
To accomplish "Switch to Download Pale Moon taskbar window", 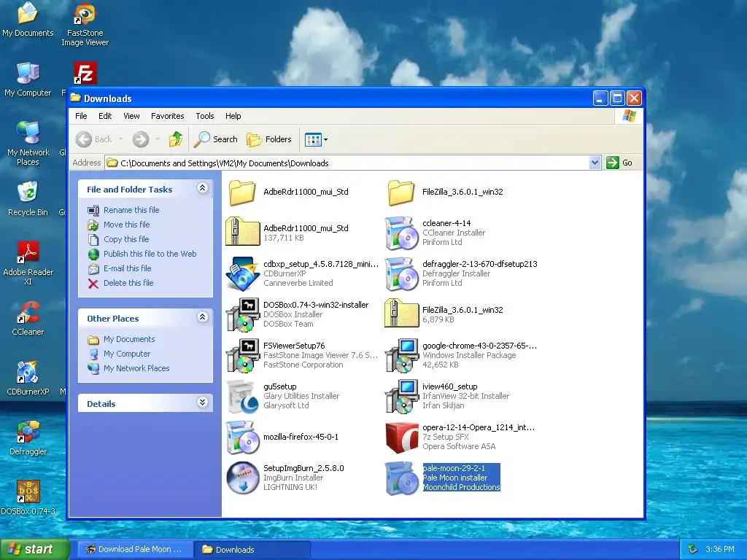I will pos(135,549).
